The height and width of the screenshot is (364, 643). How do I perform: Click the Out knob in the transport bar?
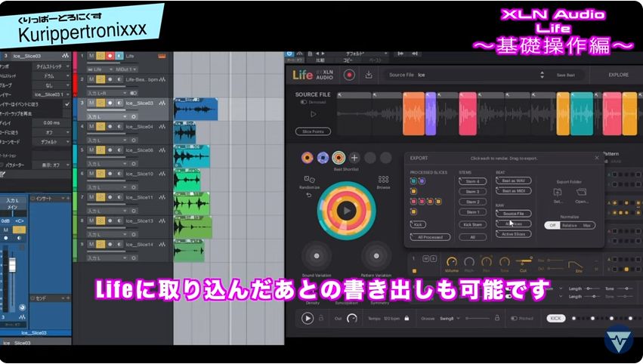352,318
